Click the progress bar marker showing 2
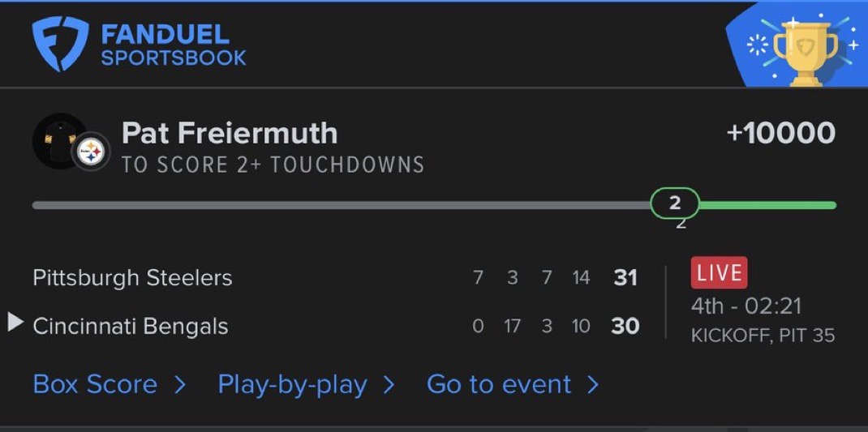868x432 pixels. click(674, 204)
